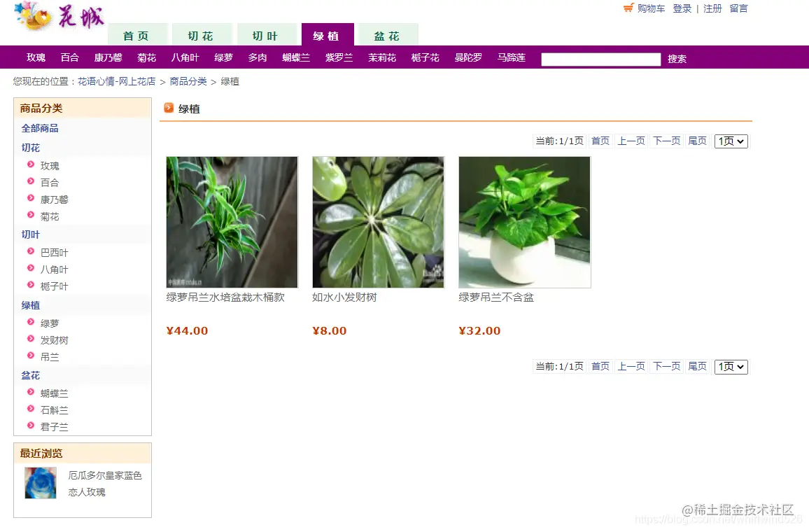Click the 登录 link

pyautogui.click(x=682, y=9)
